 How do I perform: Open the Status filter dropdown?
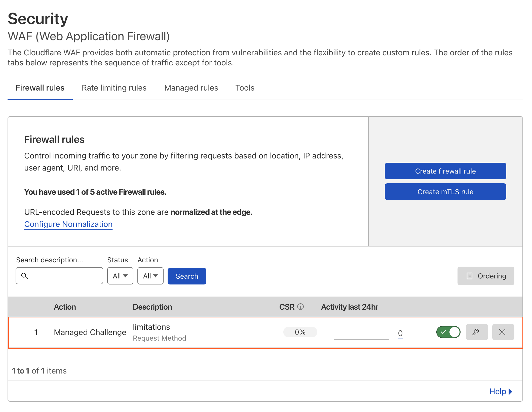coord(120,276)
